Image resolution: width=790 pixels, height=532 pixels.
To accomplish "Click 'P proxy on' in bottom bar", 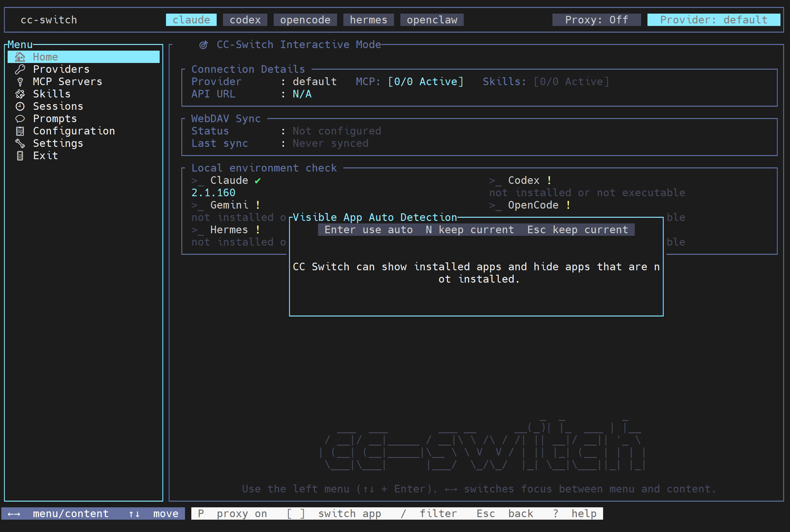I will 233,514.
